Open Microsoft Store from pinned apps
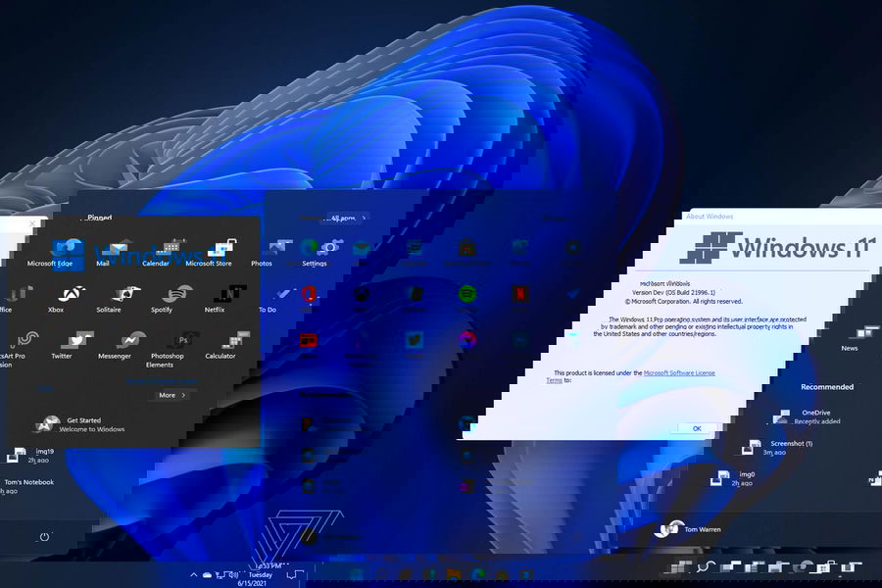The image size is (882, 588). [209, 249]
